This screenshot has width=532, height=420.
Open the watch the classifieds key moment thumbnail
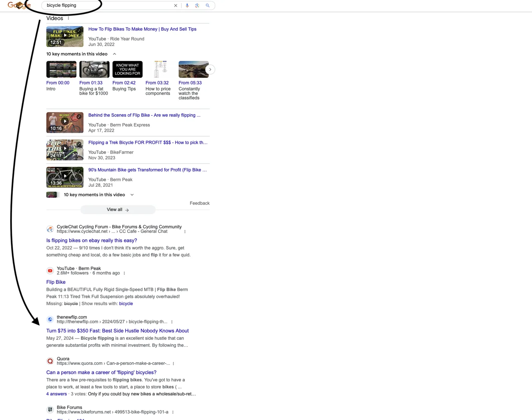[193, 69]
